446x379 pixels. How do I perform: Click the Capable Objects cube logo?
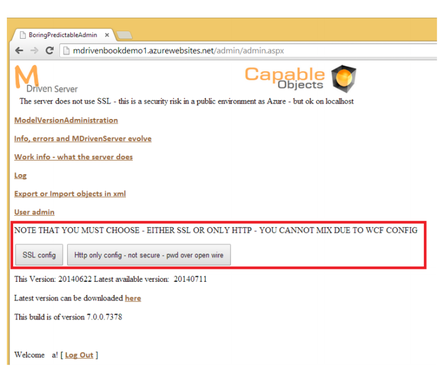click(x=344, y=79)
